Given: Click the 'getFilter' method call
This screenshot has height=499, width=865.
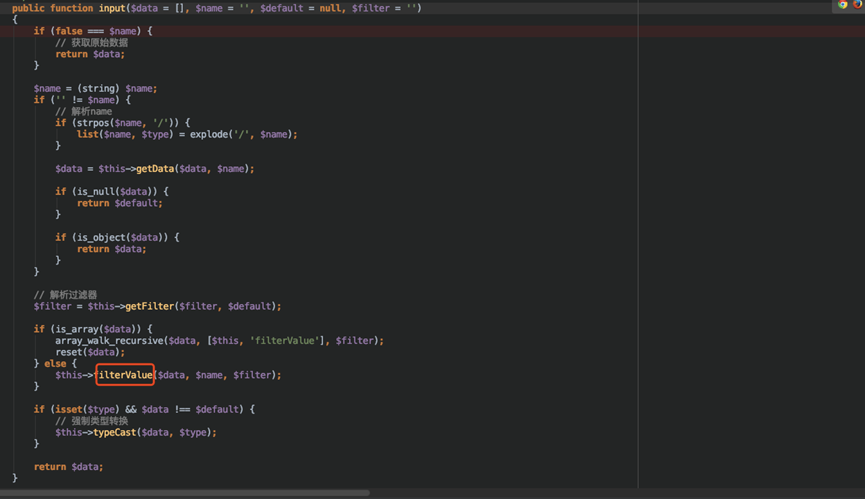Looking at the screenshot, I should pos(149,306).
